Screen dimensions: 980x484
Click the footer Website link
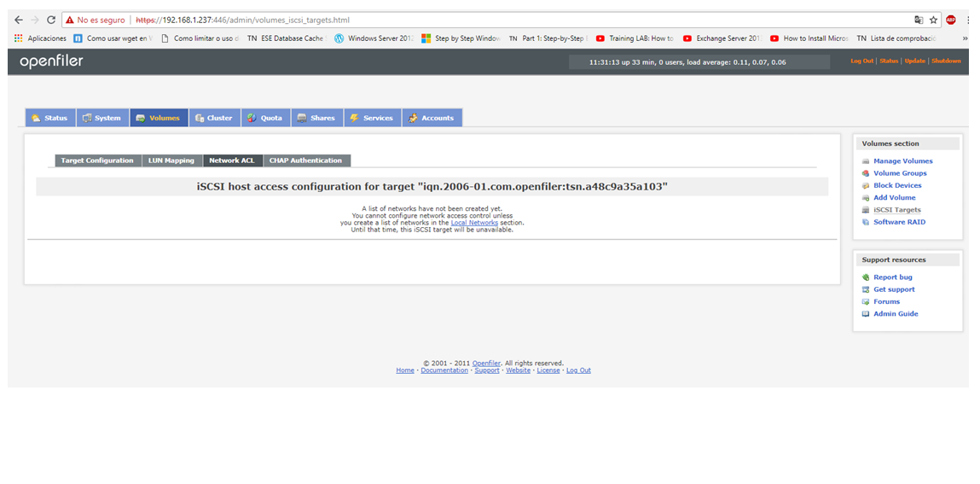click(x=518, y=370)
